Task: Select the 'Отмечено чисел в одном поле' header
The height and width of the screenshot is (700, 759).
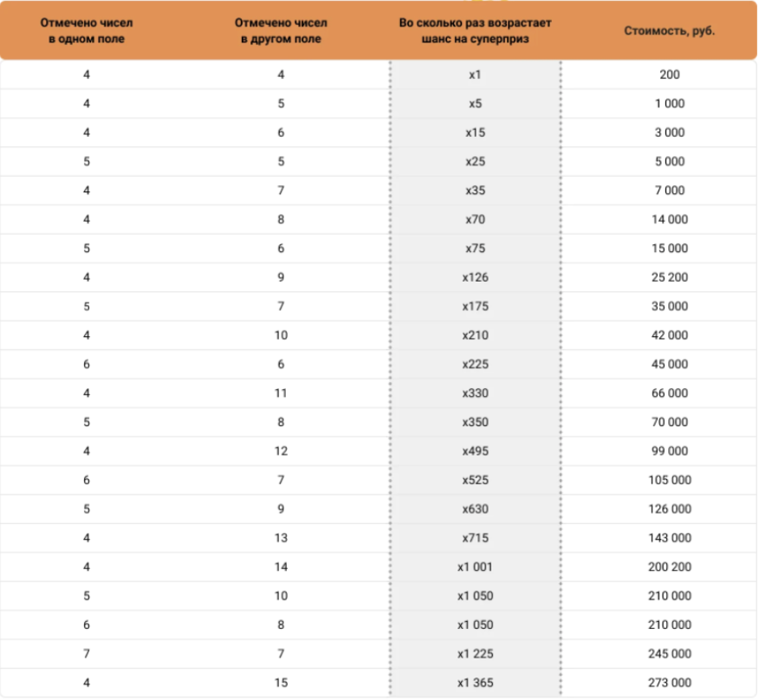Action: (87, 30)
